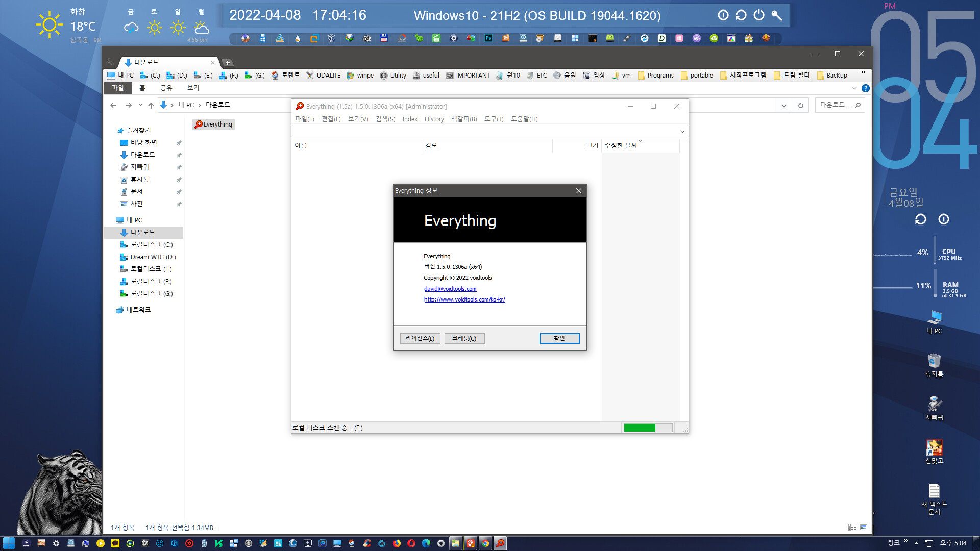
Task: Sort by the 이름 column header
Action: pyautogui.click(x=356, y=145)
